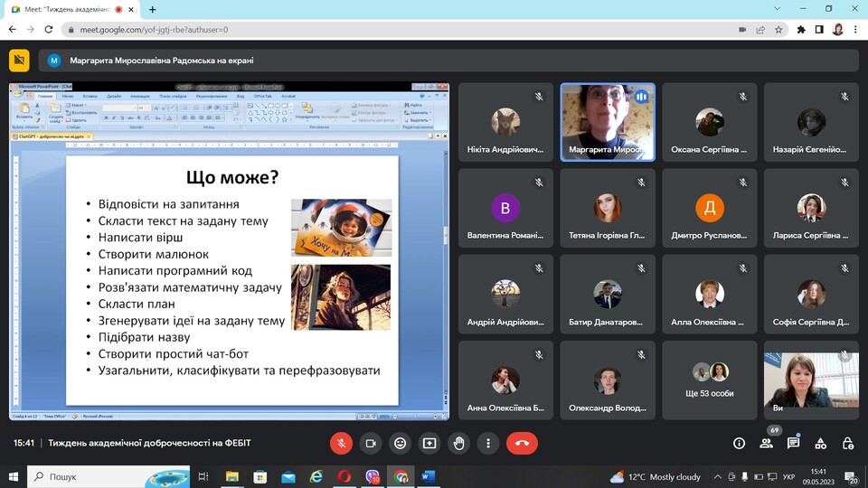Image resolution: width=868 pixels, height=488 pixels.
Task: Select the "Ще 53 особи" participants tile
Action: [x=709, y=380]
